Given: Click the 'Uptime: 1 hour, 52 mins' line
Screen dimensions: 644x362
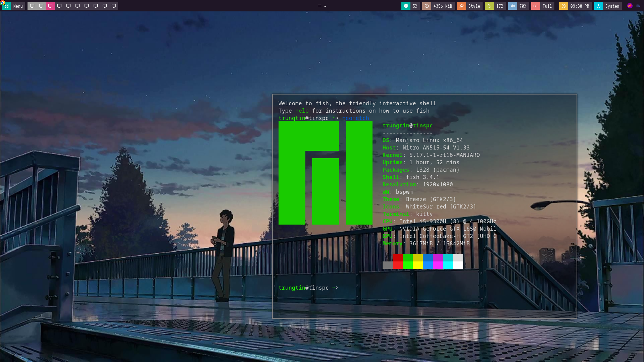Looking at the screenshot, I should point(421,162).
